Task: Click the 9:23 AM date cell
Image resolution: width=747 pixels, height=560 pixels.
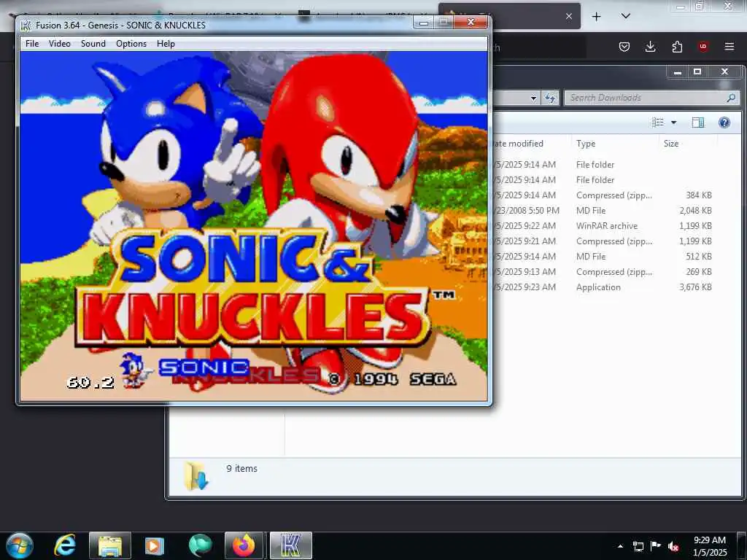Action: [525, 287]
